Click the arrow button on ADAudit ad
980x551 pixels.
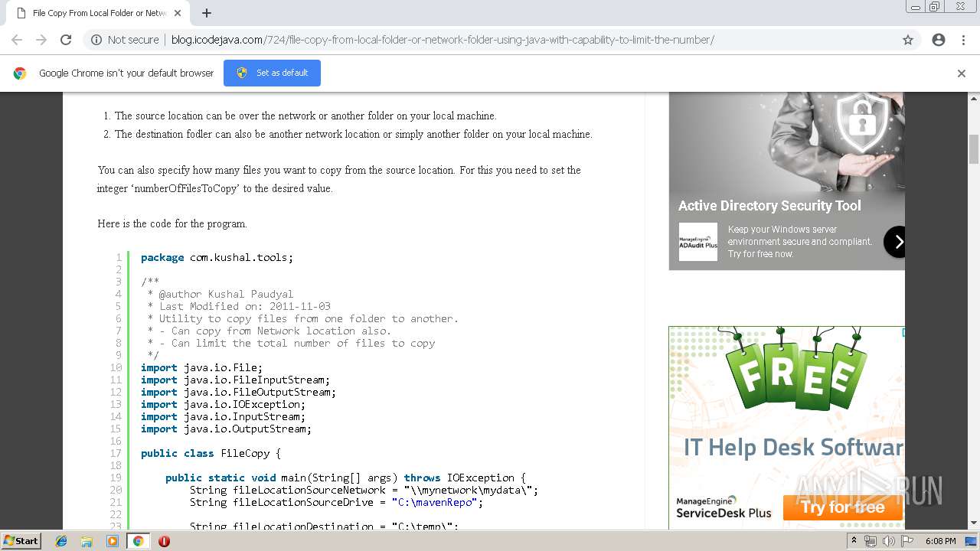tap(895, 242)
